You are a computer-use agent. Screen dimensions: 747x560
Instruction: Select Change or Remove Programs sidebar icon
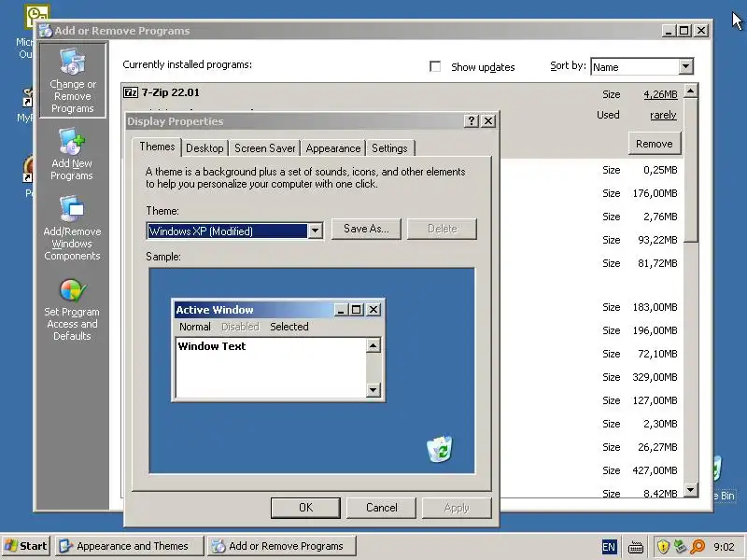[73, 80]
